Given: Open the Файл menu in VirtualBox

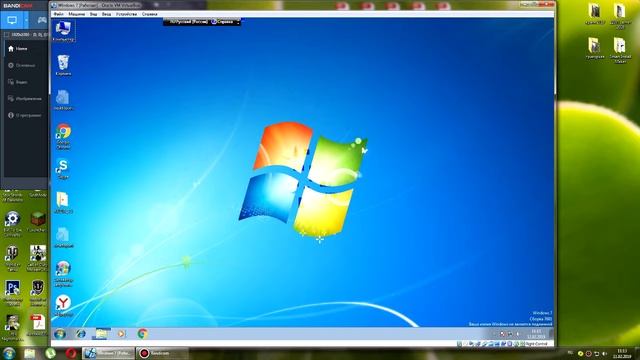Looking at the screenshot, I should (58, 14).
